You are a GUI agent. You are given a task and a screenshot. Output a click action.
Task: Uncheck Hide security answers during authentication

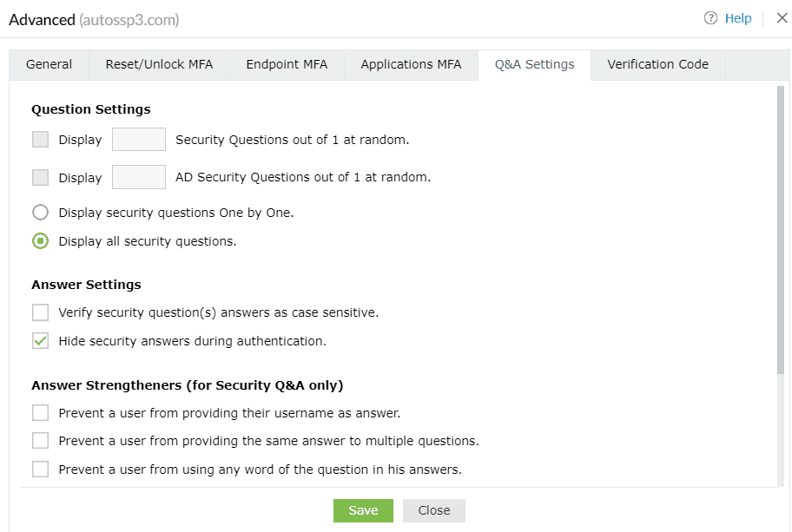coord(40,341)
